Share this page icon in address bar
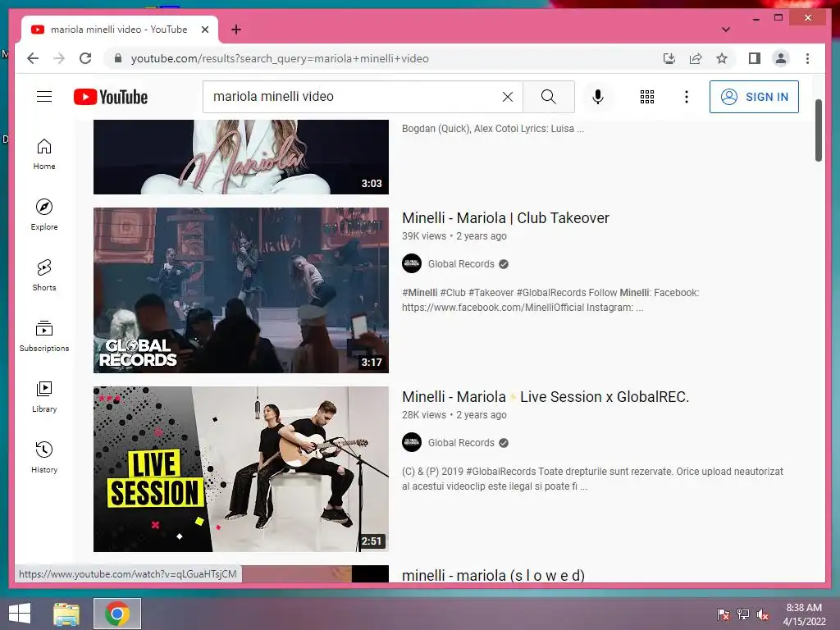The image size is (840, 630). [x=696, y=58]
